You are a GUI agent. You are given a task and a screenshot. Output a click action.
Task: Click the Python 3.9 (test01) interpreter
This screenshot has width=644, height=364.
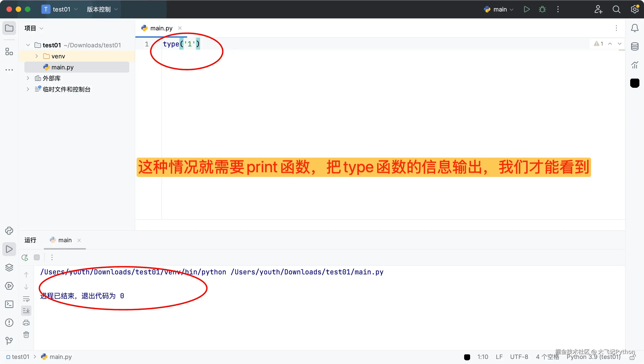(593, 357)
